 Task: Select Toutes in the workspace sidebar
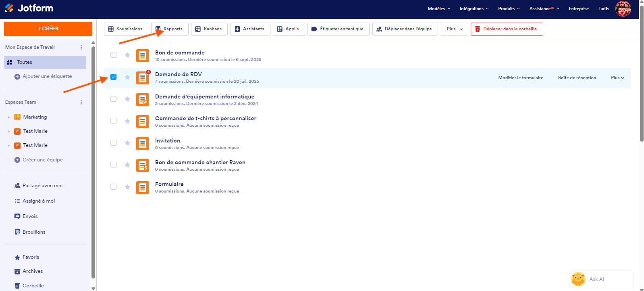coord(45,62)
